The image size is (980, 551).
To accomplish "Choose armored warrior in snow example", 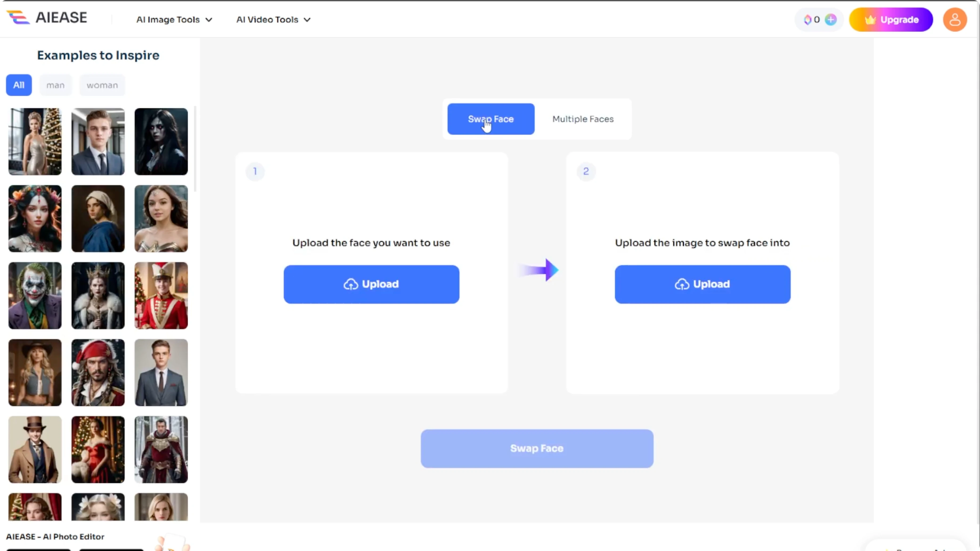I will tap(161, 450).
